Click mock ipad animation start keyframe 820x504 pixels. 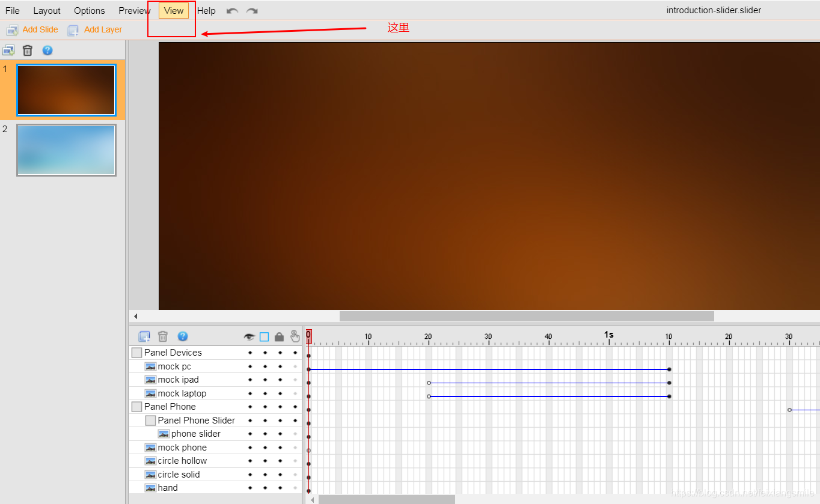pos(429,383)
